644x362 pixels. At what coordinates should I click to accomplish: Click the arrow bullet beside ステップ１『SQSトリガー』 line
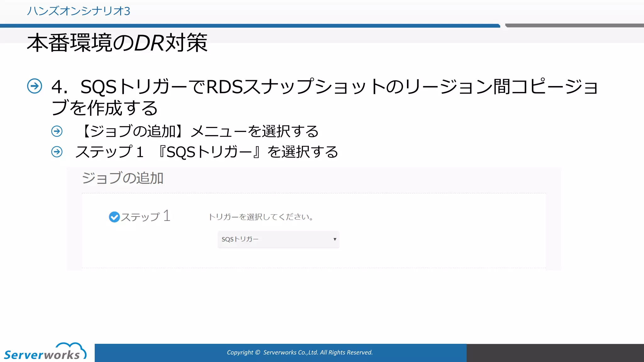click(x=57, y=152)
